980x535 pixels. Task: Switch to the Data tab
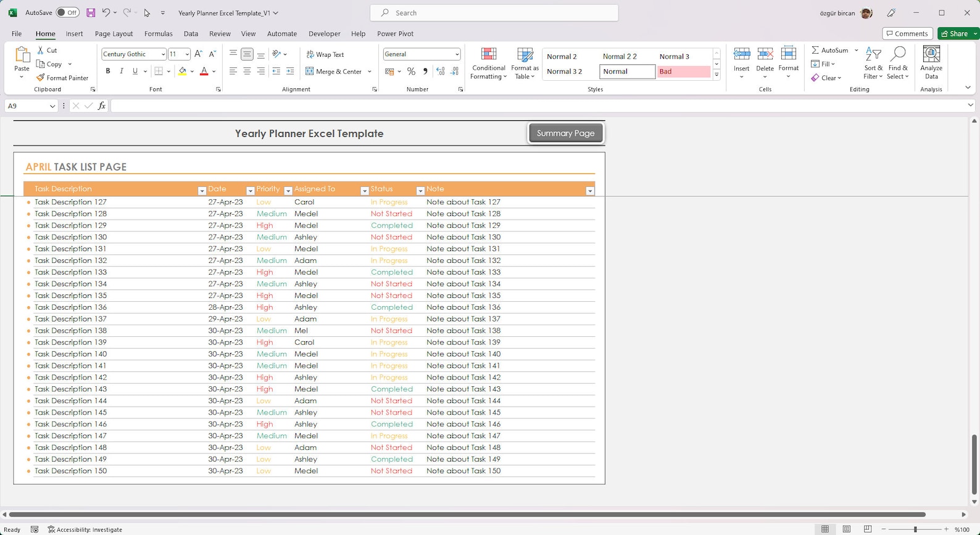tap(191, 33)
